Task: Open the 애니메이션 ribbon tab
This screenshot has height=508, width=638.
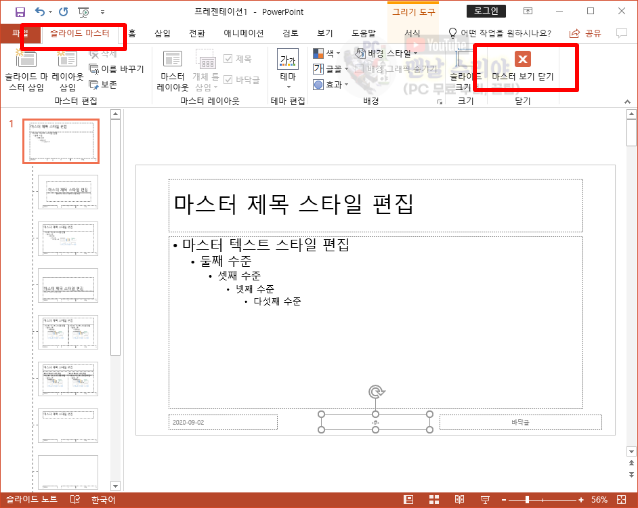Action: [x=243, y=33]
